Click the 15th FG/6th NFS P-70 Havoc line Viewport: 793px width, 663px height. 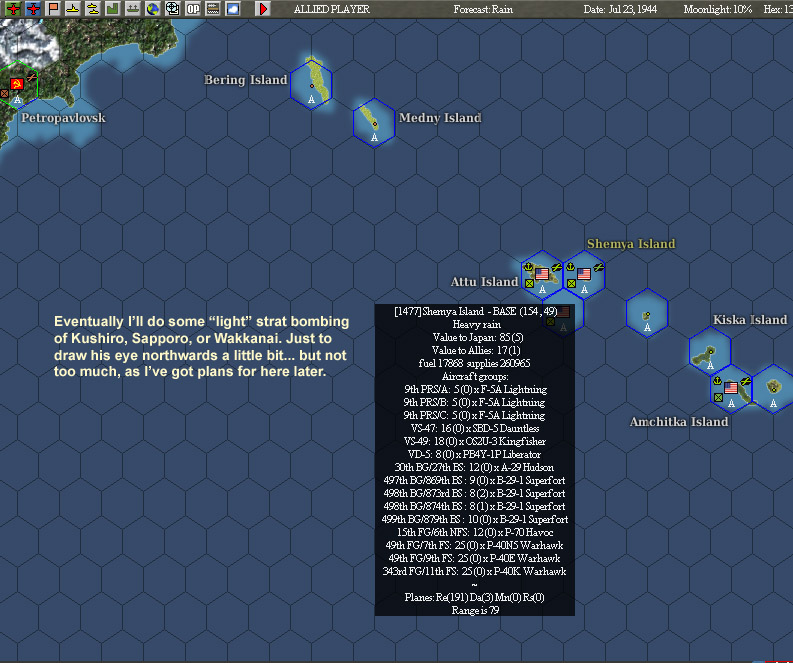tap(475, 533)
